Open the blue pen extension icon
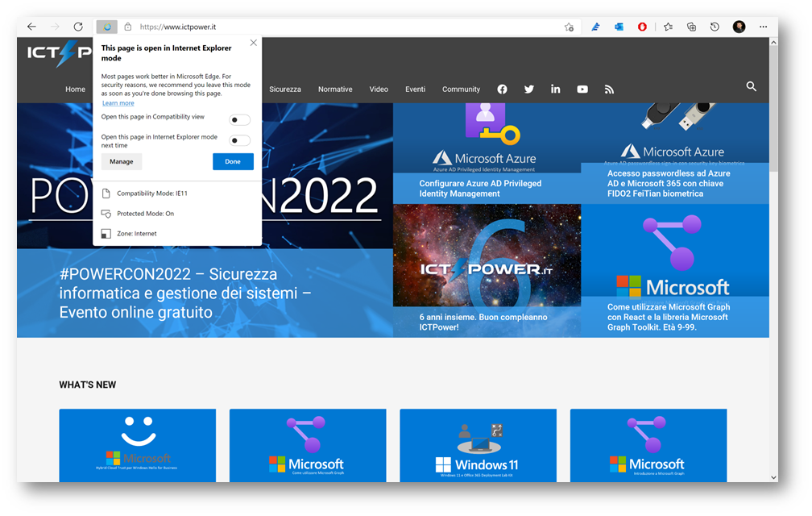The width and height of the screenshot is (812, 516). [x=595, y=27]
